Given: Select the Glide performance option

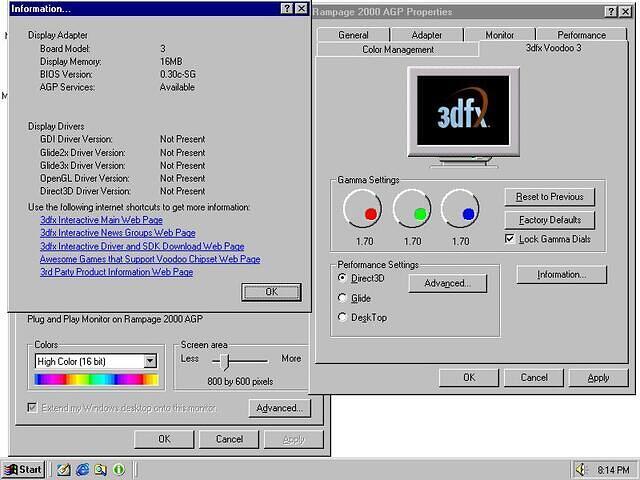Looking at the screenshot, I should pos(343,298).
